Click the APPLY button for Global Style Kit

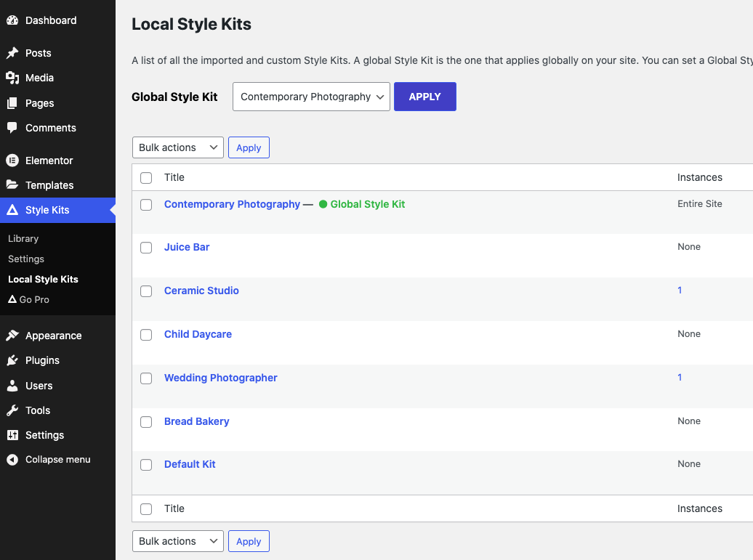(x=424, y=96)
